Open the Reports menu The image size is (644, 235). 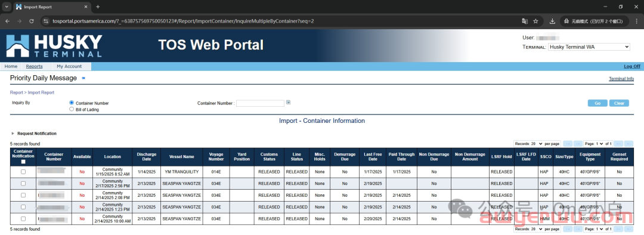coord(34,67)
